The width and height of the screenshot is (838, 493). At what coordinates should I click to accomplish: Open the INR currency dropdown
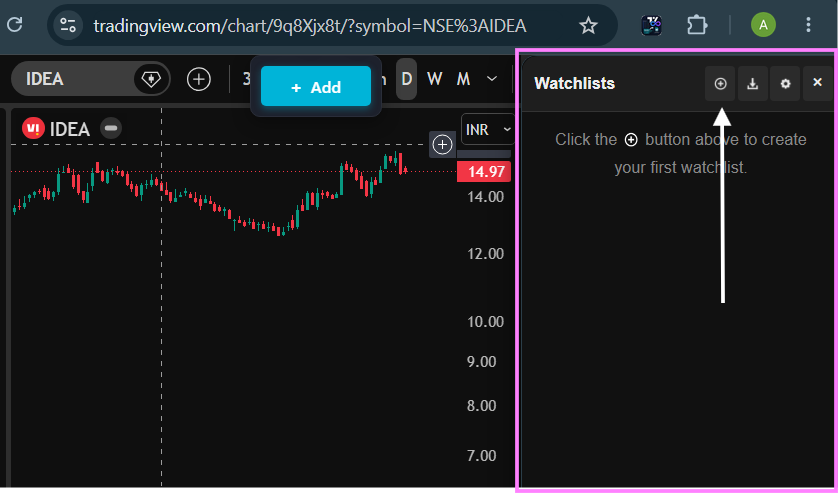coord(488,129)
